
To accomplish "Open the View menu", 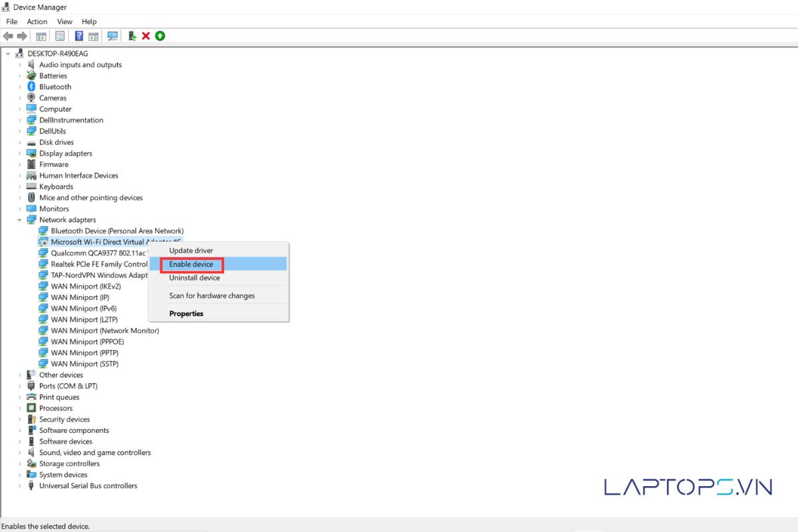I will [x=65, y=22].
